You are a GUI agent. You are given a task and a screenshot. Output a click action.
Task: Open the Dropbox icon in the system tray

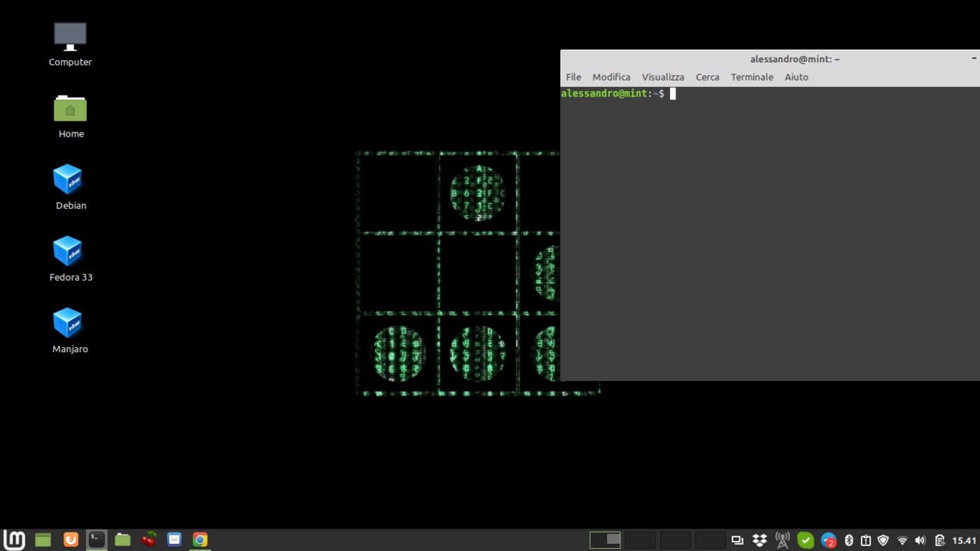[x=759, y=540]
